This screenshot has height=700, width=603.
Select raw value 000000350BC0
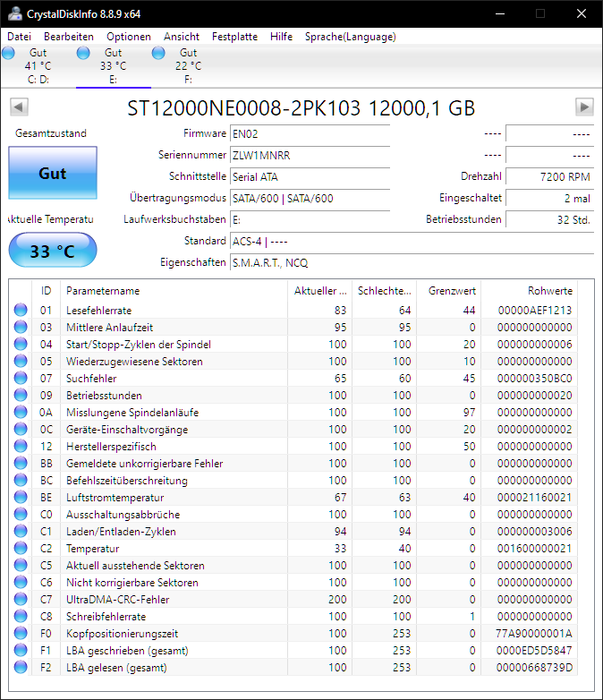pyautogui.click(x=535, y=378)
